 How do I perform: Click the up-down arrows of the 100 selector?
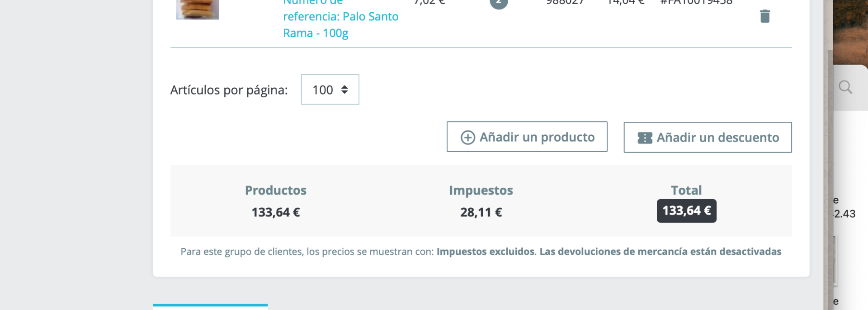click(344, 90)
